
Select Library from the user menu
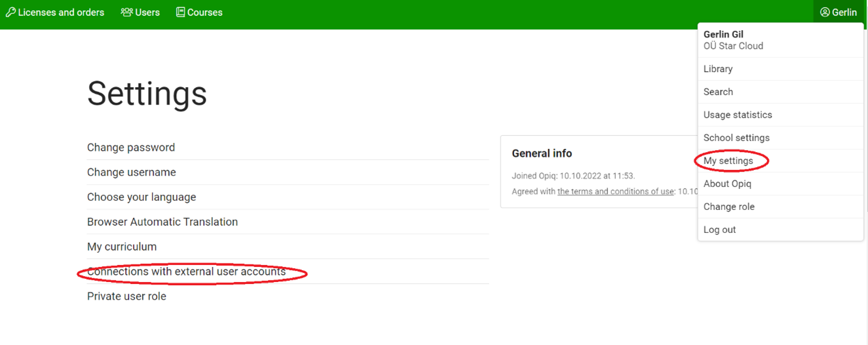(718, 69)
